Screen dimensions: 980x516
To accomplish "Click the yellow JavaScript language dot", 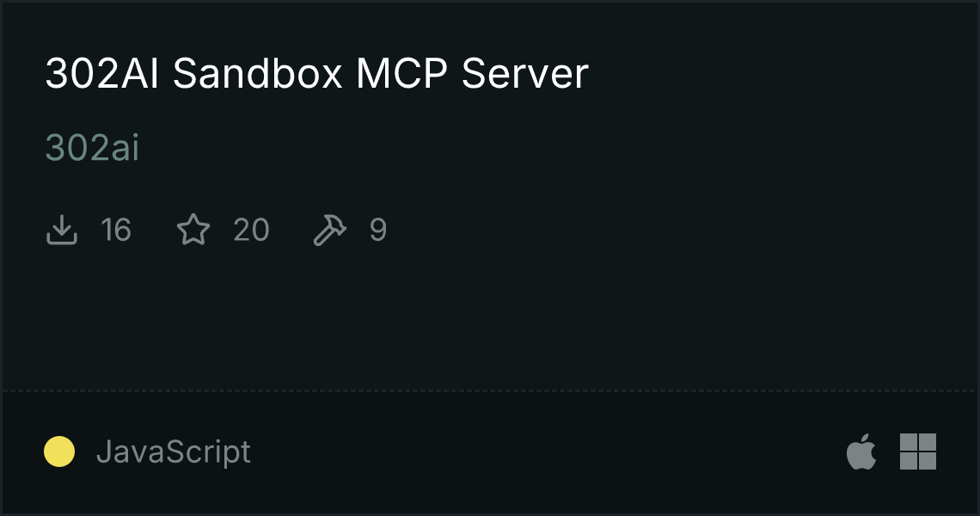I will [x=59, y=451].
